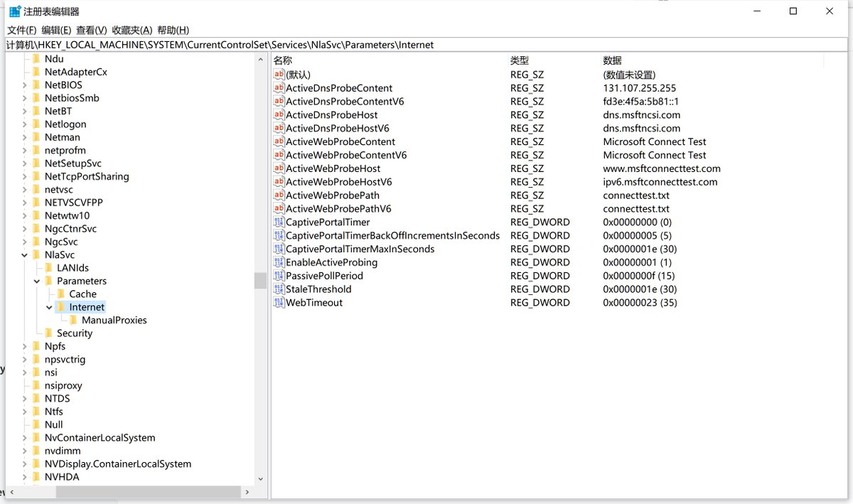Click the data 131.107.255.255
The height and width of the screenshot is (504, 853).
coord(640,88)
